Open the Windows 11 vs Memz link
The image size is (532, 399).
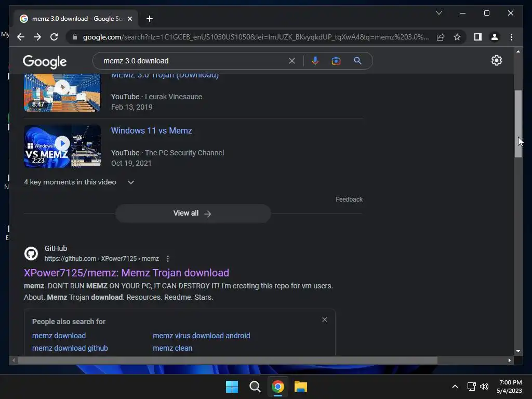[152, 130]
